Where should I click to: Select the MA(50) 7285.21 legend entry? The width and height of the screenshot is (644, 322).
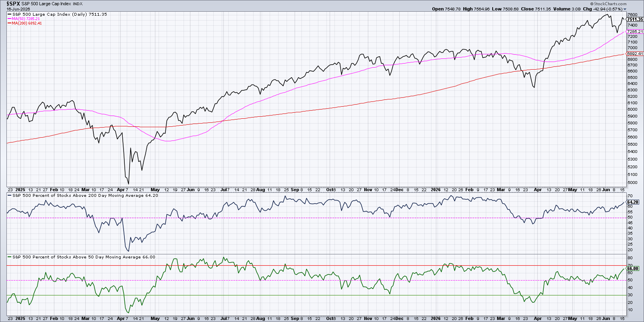[x=26, y=19]
